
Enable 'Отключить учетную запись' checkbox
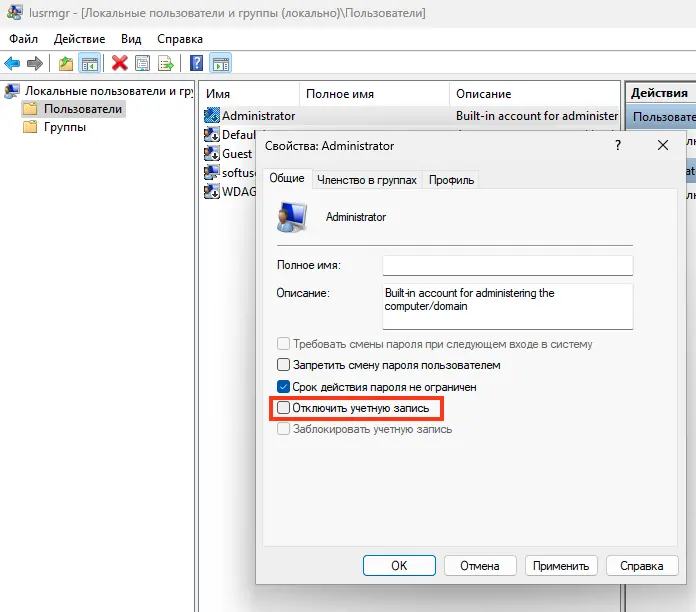[x=284, y=408]
